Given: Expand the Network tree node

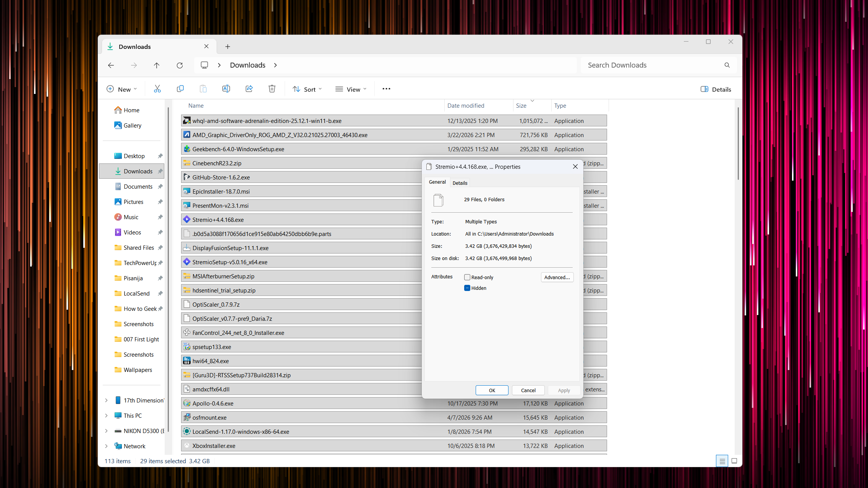Looking at the screenshot, I should coord(106,446).
